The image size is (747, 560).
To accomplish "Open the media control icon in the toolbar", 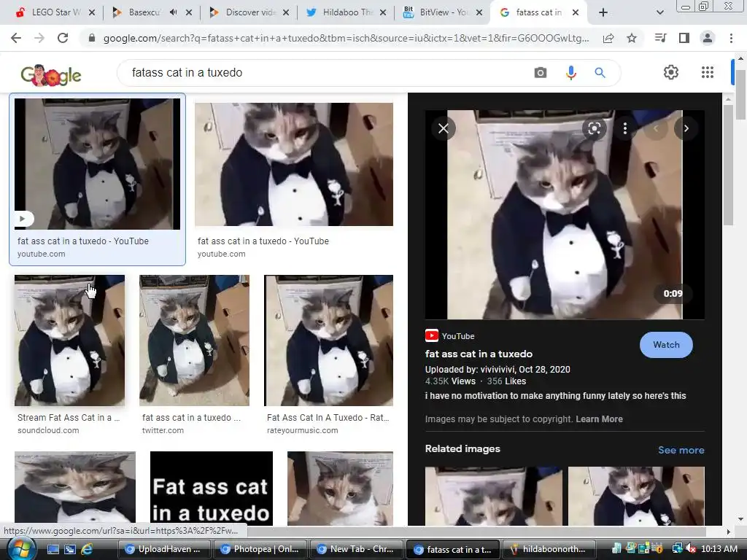I will click(x=660, y=38).
